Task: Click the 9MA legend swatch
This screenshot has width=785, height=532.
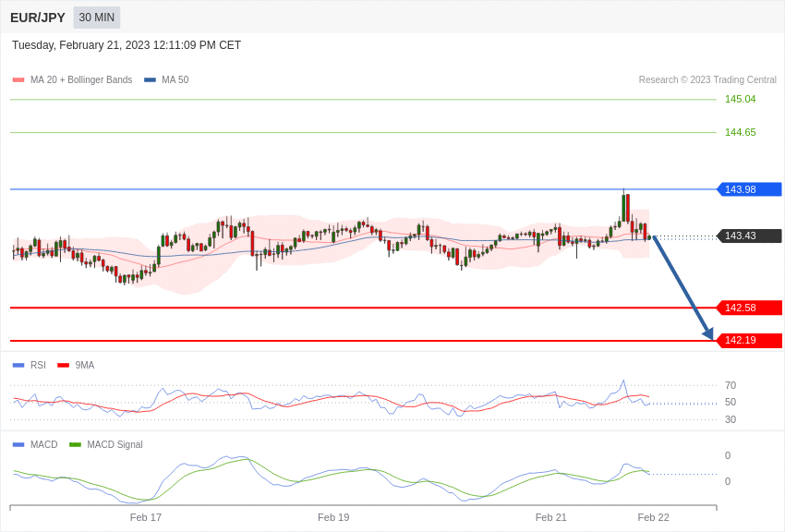Action: pos(64,366)
